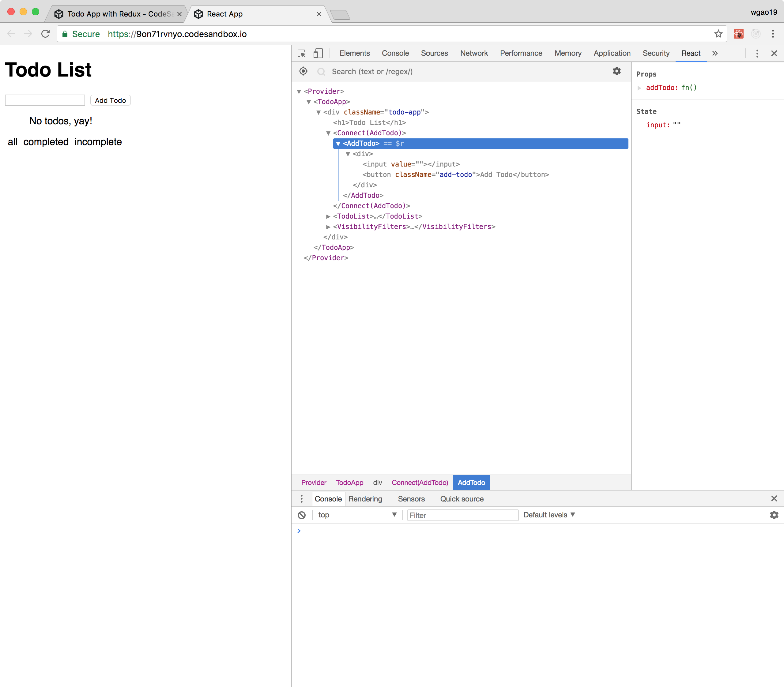This screenshot has width=784, height=687.
Task: Open React DevTools settings gear
Action: point(616,71)
